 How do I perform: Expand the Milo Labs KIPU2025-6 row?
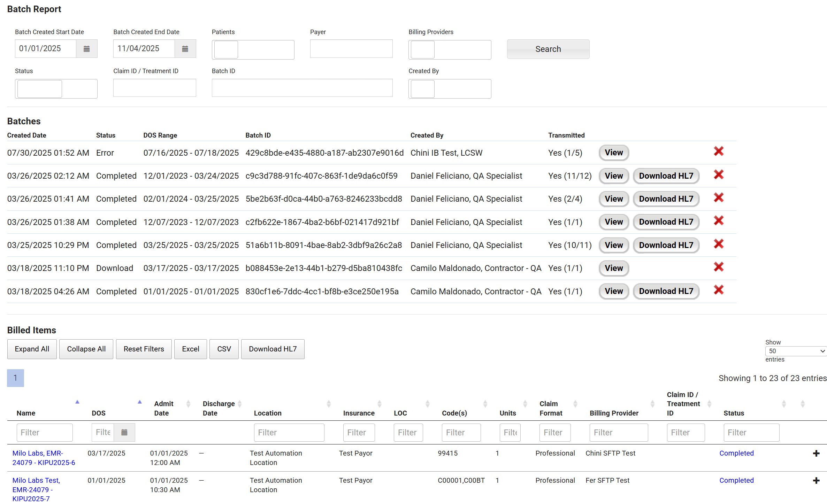(x=816, y=453)
